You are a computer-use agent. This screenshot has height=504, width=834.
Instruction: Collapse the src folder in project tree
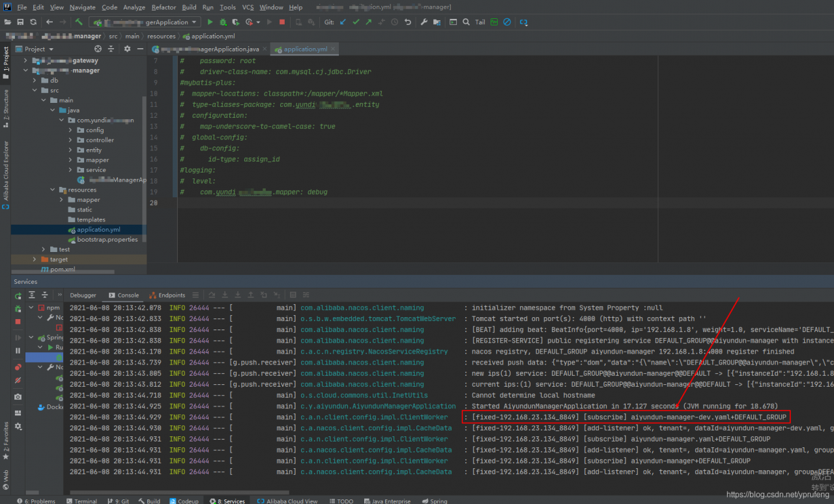[35, 91]
